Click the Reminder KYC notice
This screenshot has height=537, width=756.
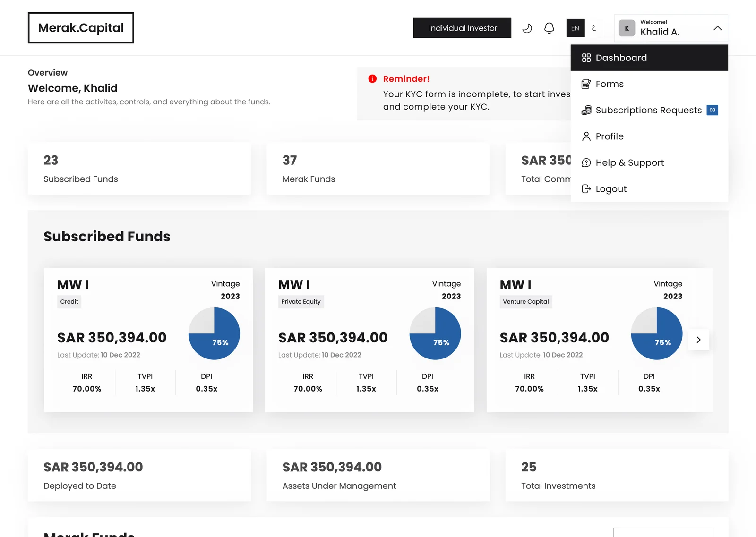(464, 94)
